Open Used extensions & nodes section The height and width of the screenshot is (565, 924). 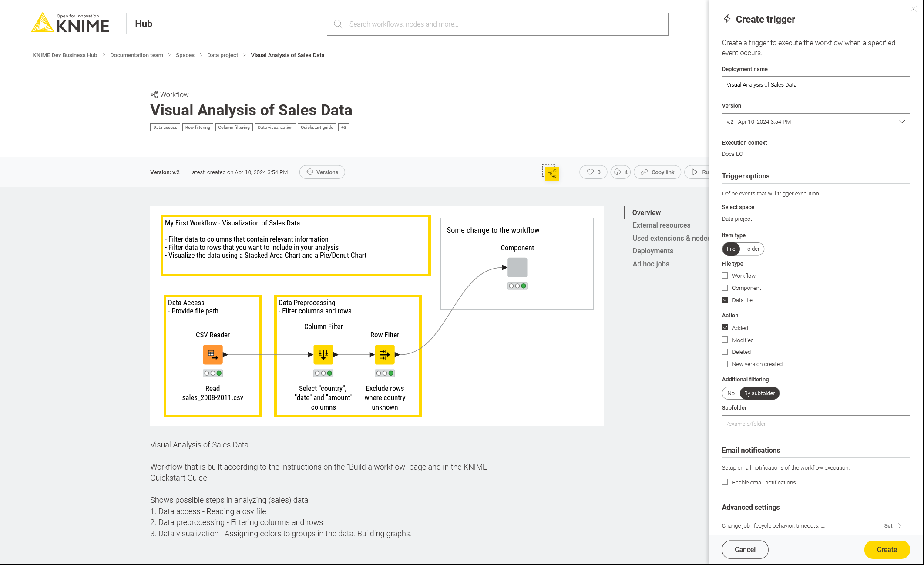click(x=671, y=238)
